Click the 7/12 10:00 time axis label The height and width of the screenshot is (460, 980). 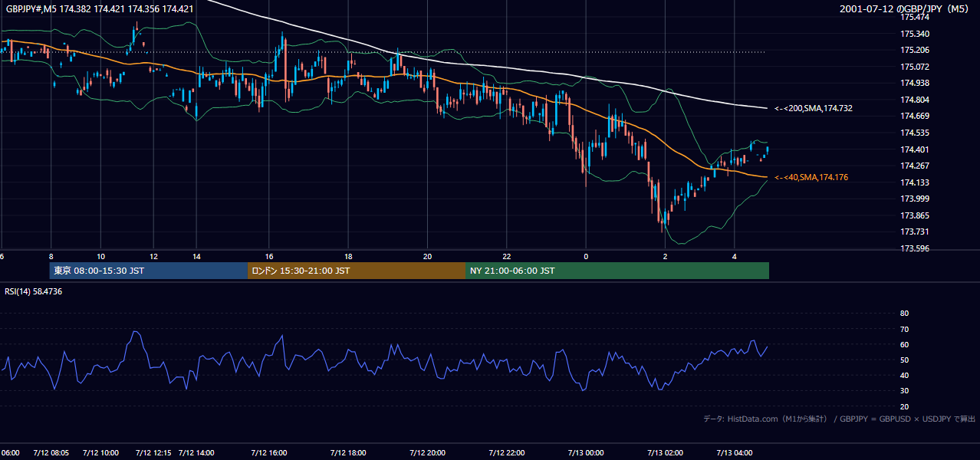100,453
